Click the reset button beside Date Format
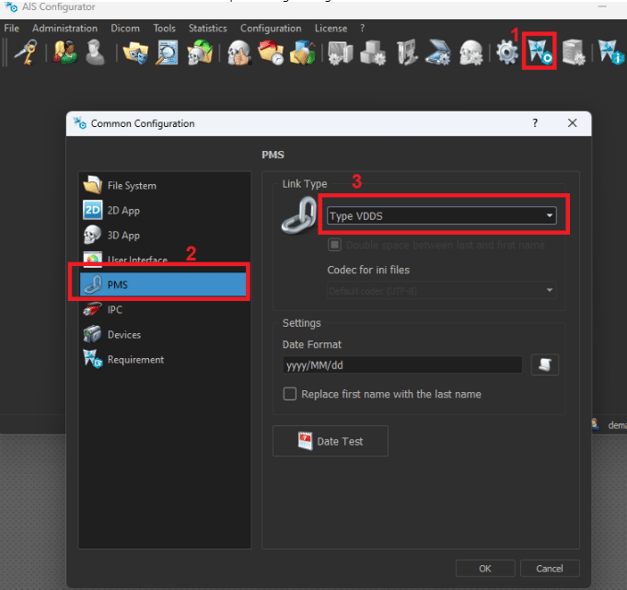 coord(544,365)
